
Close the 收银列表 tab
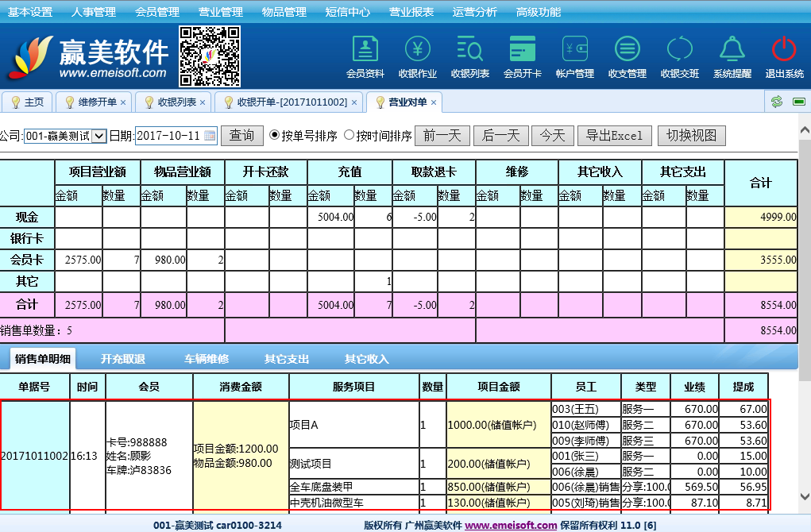tap(203, 102)
